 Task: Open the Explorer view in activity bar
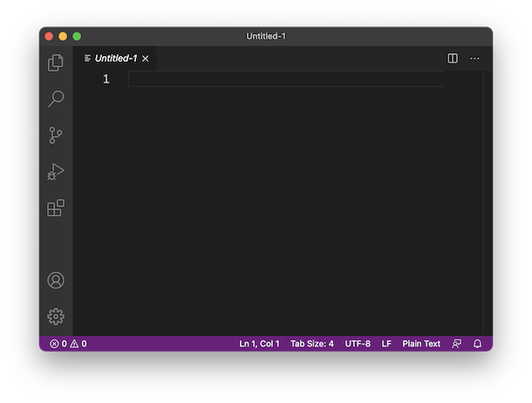point(56,63)
